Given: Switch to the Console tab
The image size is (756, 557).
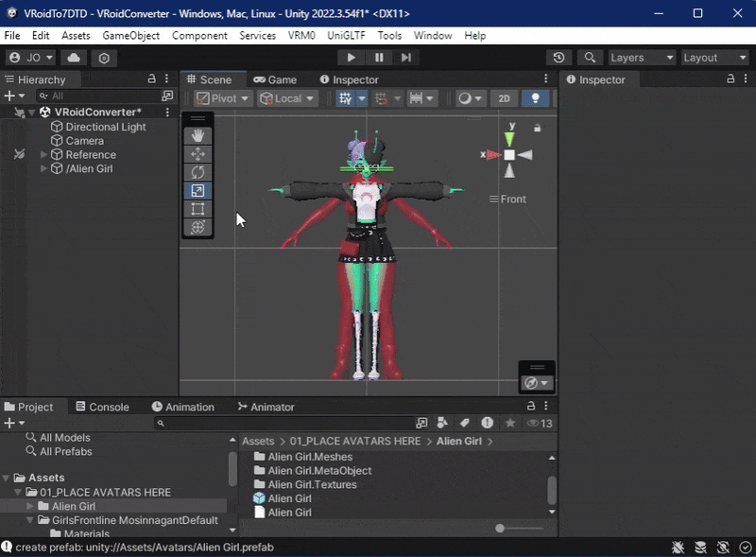Looking at the screenshot, I should point(103,407).
